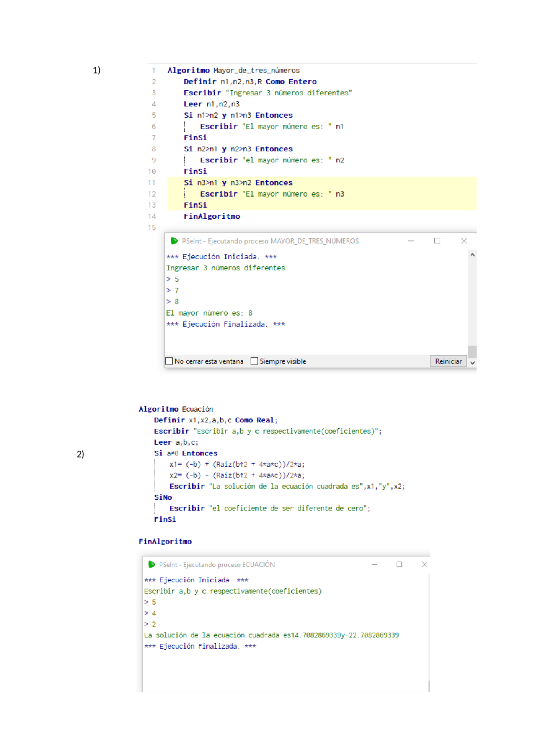Maximize the ECUACIÓN execution window
The height and width of the screenshot is (756, 534).
(399, 564)
